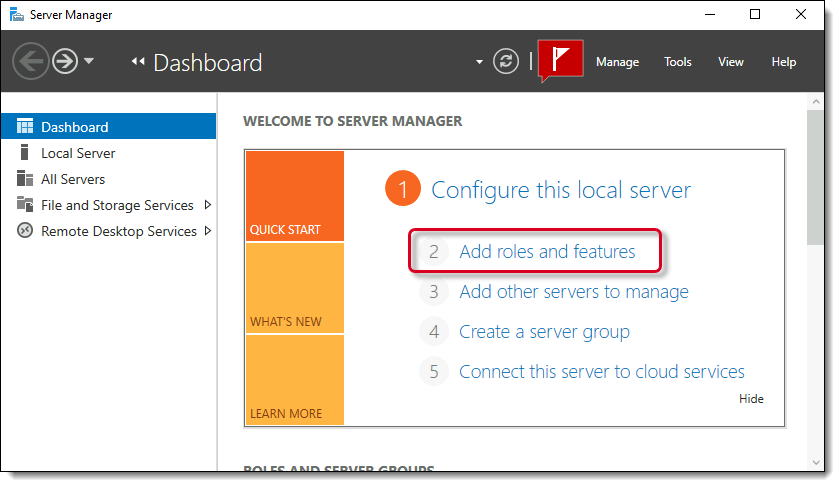The image size is (840, 487).
Task: Click Add roles and features link
Action: click(547, 252)
